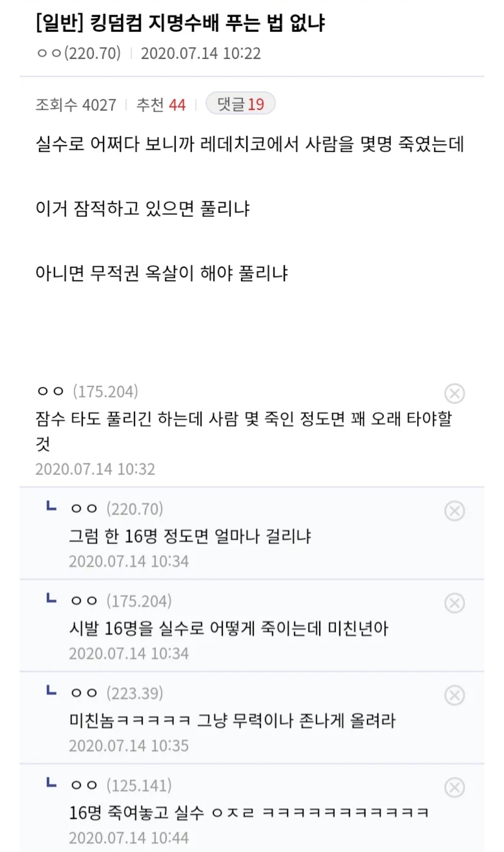Click the 추천 44 recommendation count
This screenshot has width=504, height=852.
coord(161,105)
